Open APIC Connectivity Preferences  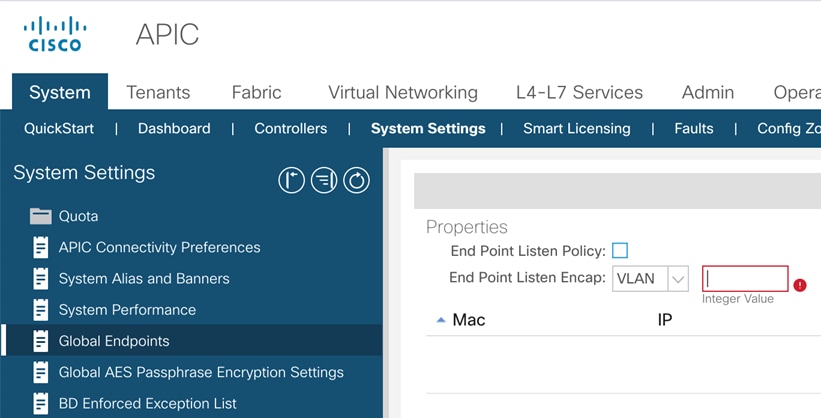(x=159, y=247)
